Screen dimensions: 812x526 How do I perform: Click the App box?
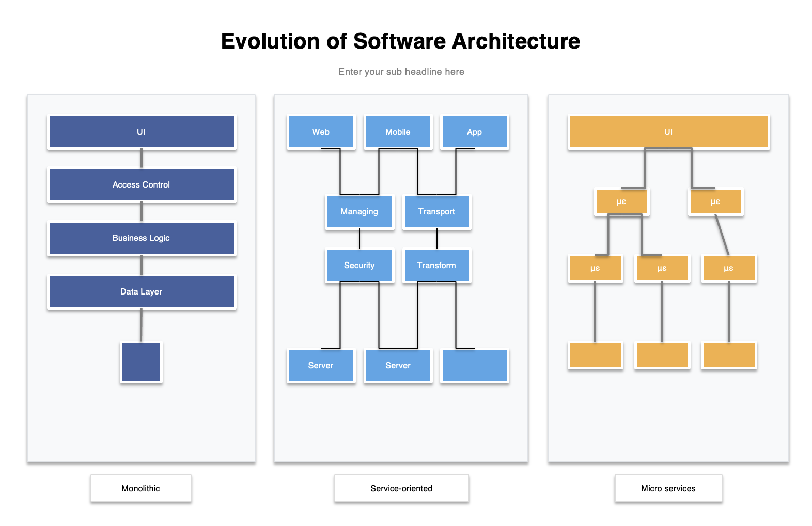coord(474,132)
